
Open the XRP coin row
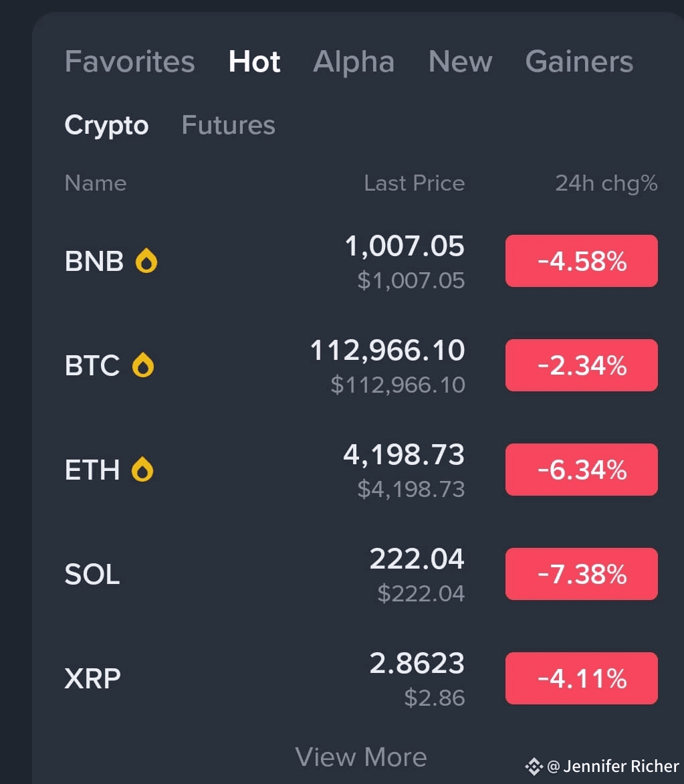coord(361,678)
